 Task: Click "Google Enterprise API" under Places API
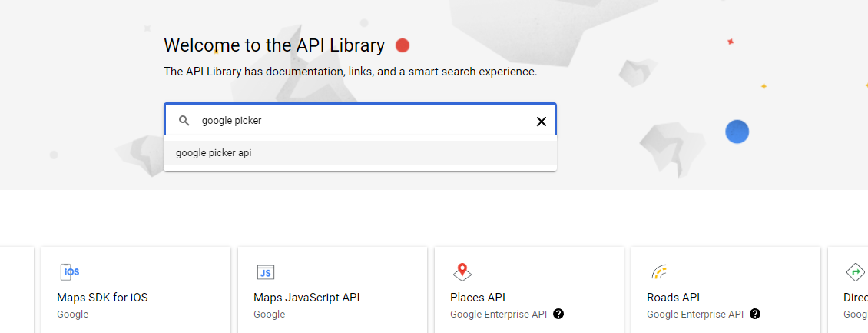coord(498,314)
